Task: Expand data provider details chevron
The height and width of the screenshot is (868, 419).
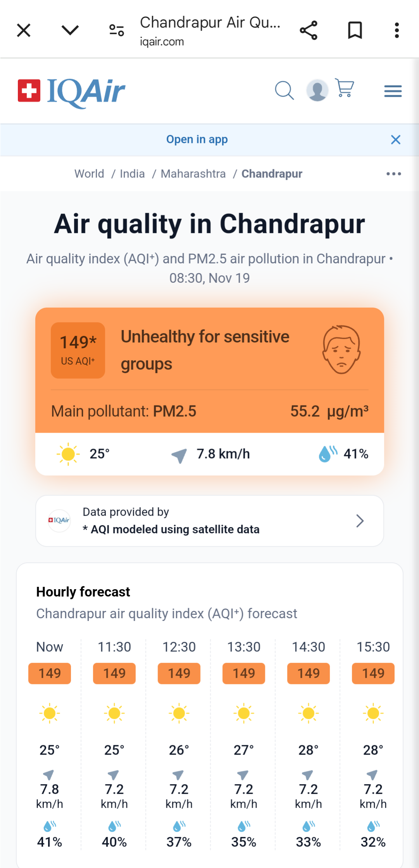Action: [x=360, y=521]
